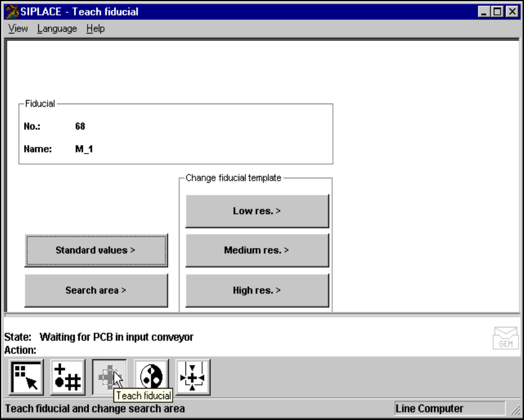Click fiducial number value 68
The image size is (524, 420).
click(x=80, y=126)
